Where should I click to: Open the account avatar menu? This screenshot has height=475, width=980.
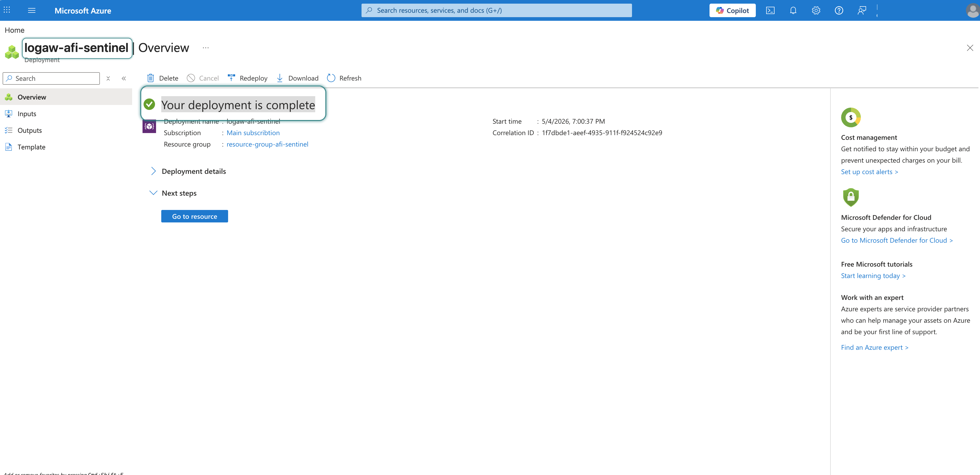972,11
